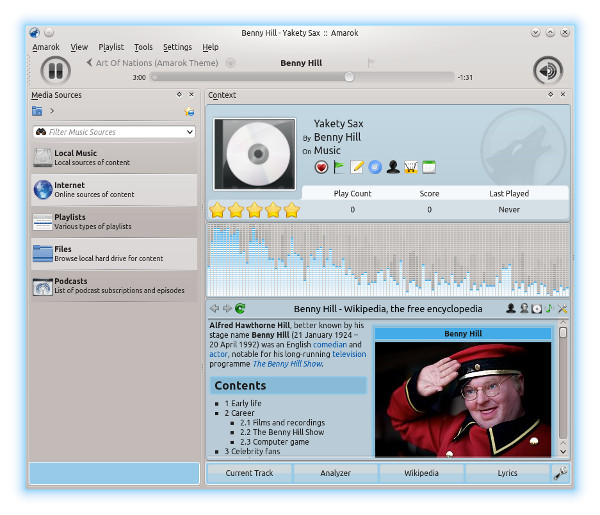Show artist with the person silhouette icon
This screenshot has width=600, height=515.
393,167
